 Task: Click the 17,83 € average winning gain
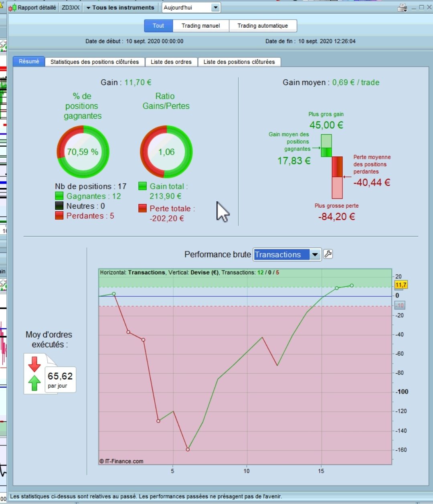pos(294,161)
